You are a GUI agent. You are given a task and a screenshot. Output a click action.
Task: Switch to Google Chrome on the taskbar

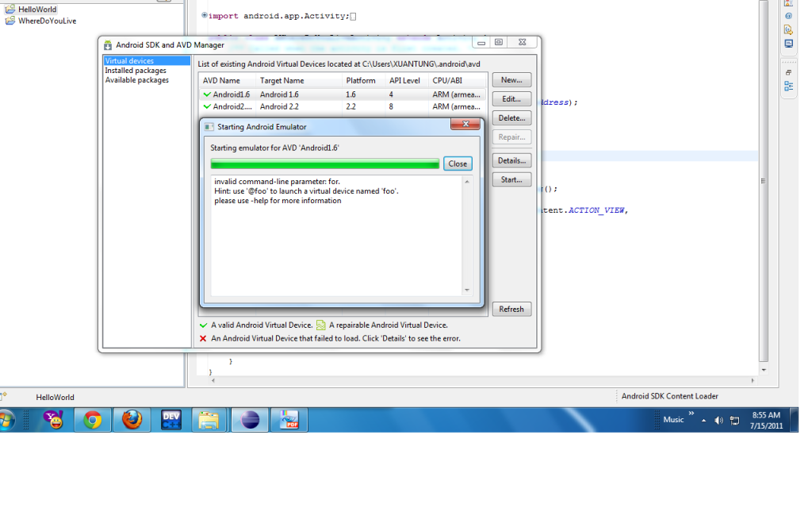pyautogui.click(x=93, y=420)
